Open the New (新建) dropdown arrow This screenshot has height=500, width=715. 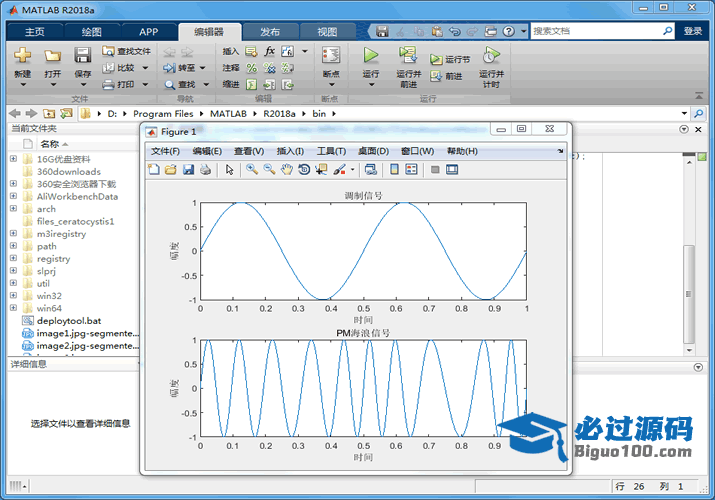click(x=23, y=85)
